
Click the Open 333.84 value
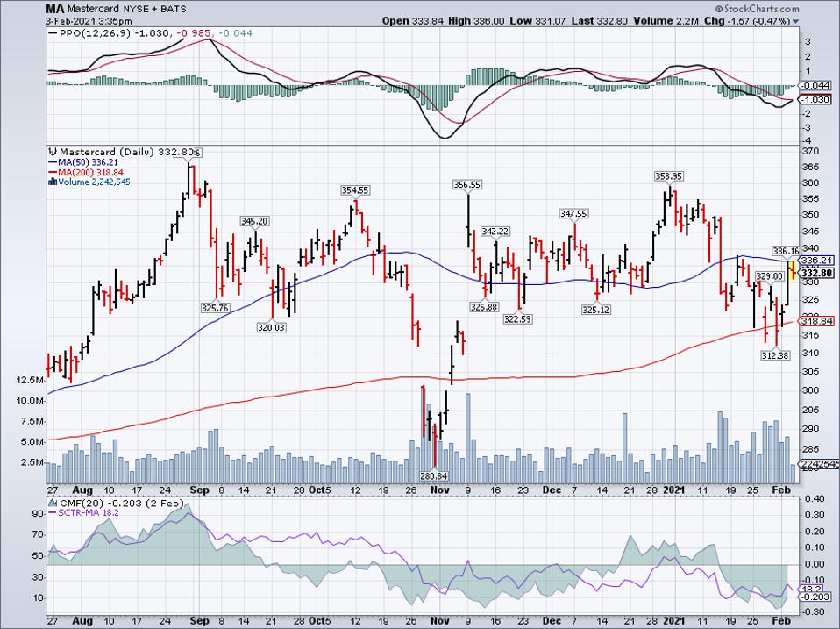[x=412, y=21]
